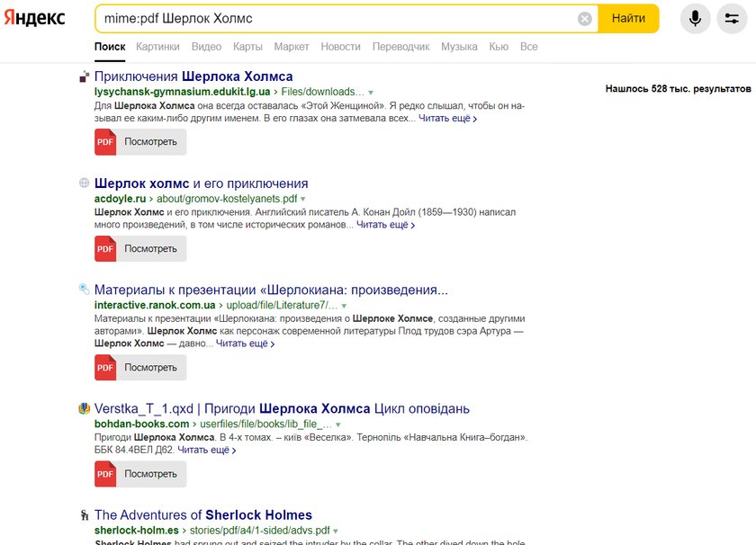Click the sherlock-holm.es domain link
The height and width of the screenshot is (545, 756).
[137, 531]
